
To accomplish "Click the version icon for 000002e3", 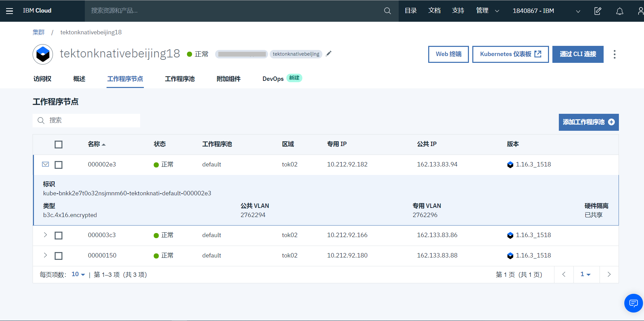I will 510,165.
